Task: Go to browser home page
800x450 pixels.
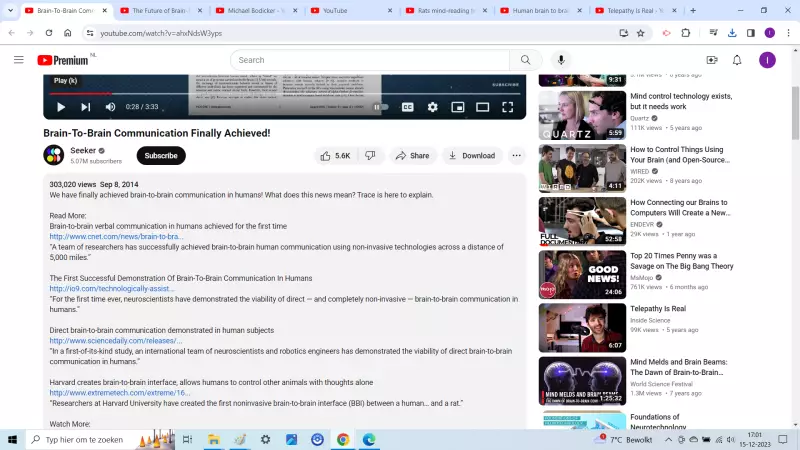Action: click(x=67, y=33)
